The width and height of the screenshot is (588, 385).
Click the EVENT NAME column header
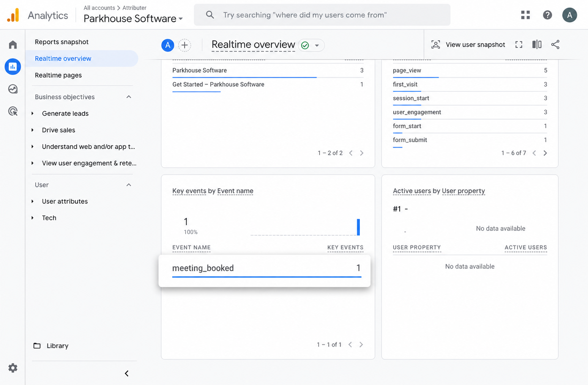click(191, 247)
